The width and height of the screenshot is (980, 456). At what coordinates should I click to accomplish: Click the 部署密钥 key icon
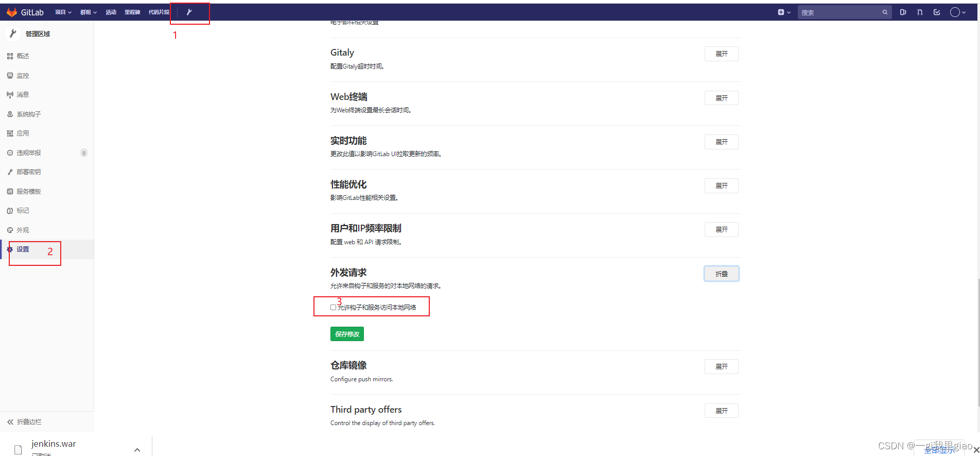tap(10, 172)
